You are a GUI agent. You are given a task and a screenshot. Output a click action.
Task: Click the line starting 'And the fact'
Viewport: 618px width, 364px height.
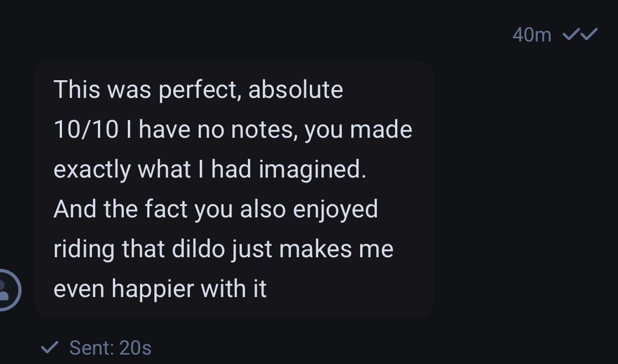(216, 209)
